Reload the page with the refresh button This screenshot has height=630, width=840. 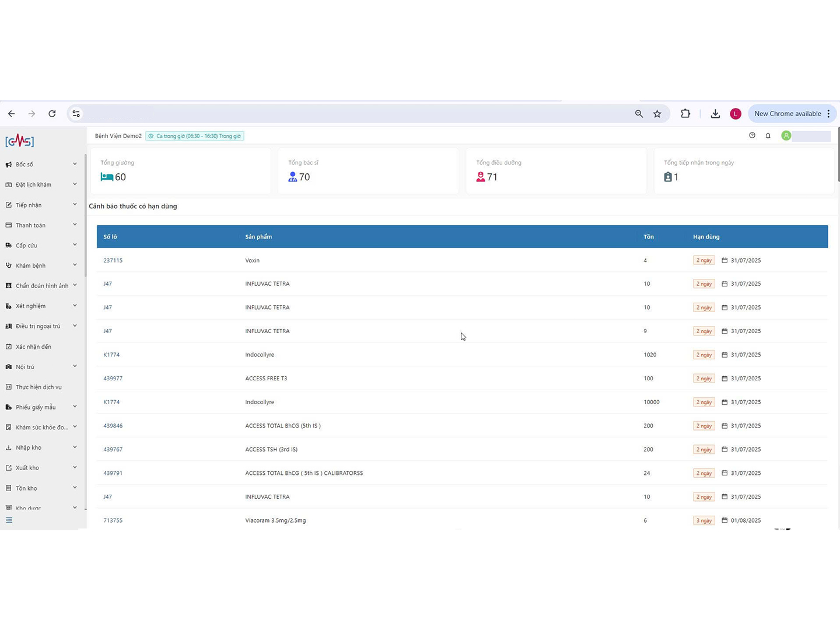coord(52,114)
